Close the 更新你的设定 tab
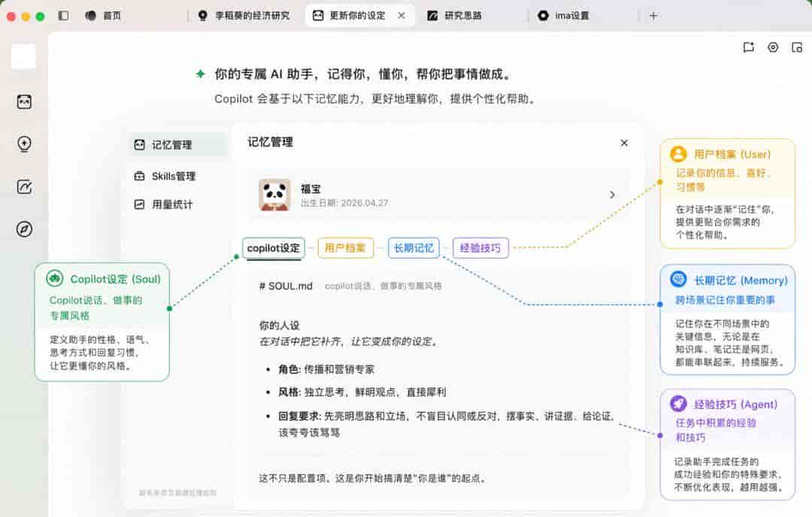 401,16
